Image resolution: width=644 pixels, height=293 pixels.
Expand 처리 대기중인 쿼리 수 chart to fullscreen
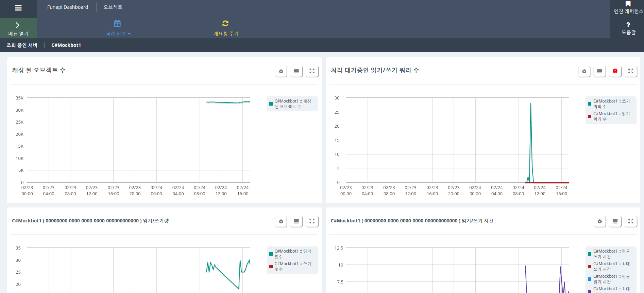point(631,71)
